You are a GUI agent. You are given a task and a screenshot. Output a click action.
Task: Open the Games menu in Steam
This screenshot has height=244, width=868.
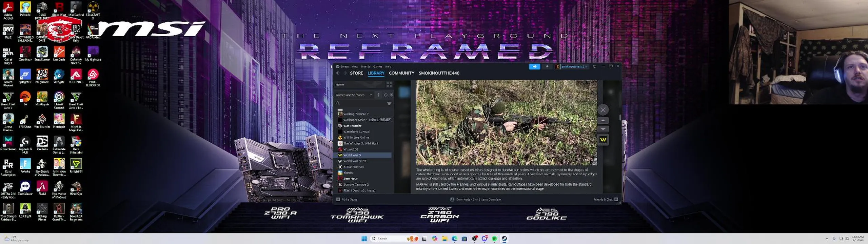378,67
